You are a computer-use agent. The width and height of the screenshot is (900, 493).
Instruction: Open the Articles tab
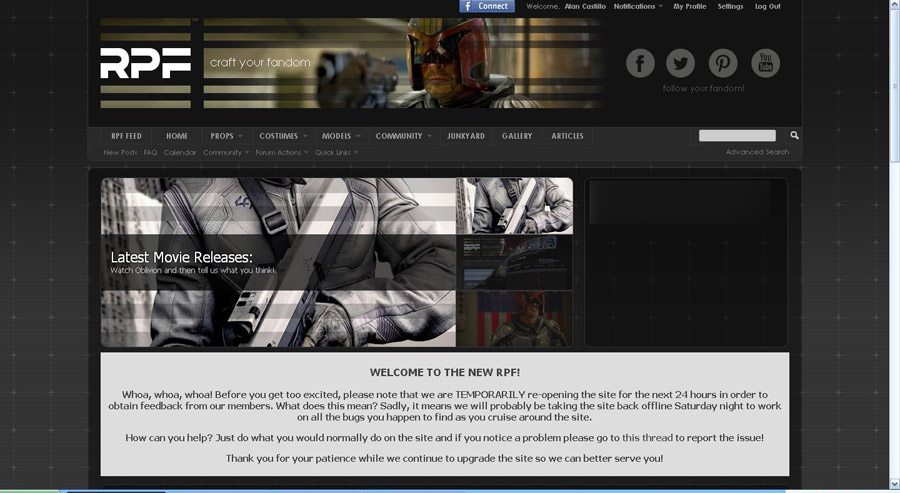coord(567,136)
